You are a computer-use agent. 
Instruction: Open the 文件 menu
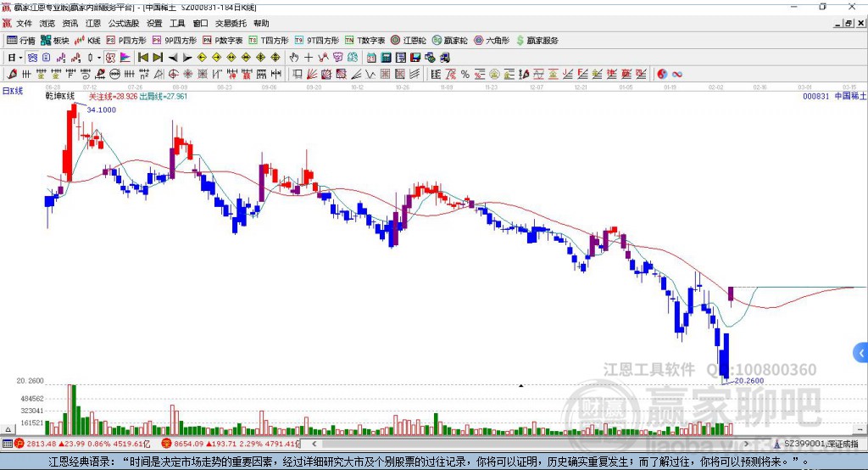tap(24, 23)
